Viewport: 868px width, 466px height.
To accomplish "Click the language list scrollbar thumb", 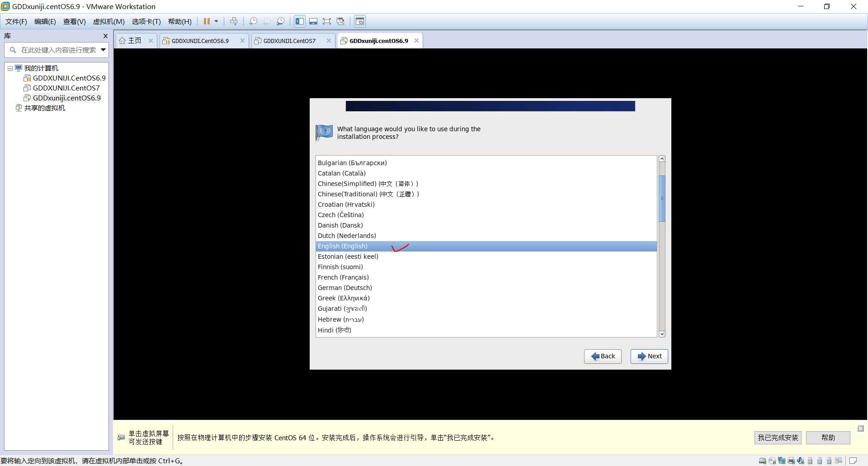I will [x=662, y=198].
